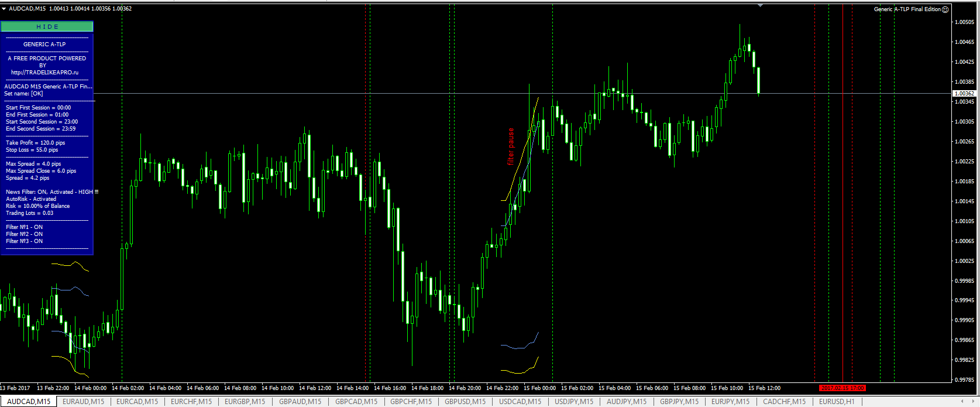Click the red 'filter pause' vertical label
The width and height of the screenshot is (980, 407).
click(x=511, y=146)
